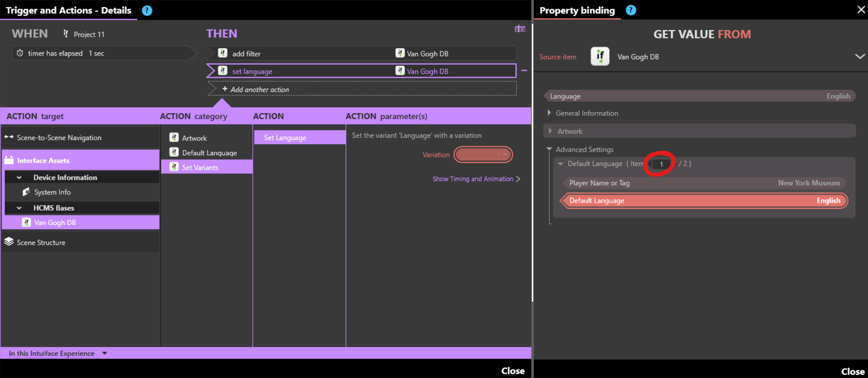
Task: Click the Scene Structure layers icon
Action: click(9, 241)
